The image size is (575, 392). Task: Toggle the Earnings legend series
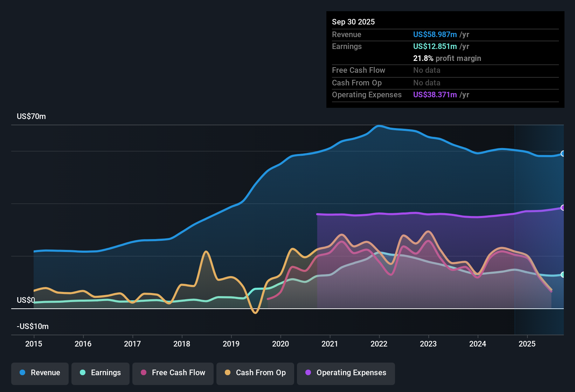pos(101,373)
